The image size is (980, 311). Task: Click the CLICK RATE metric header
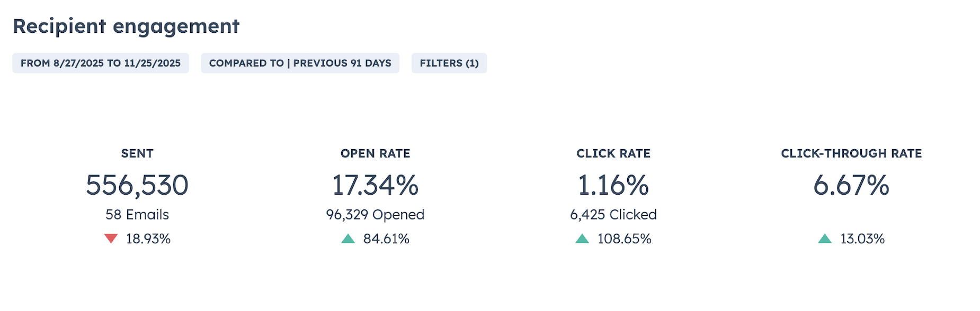coord(613,153)
